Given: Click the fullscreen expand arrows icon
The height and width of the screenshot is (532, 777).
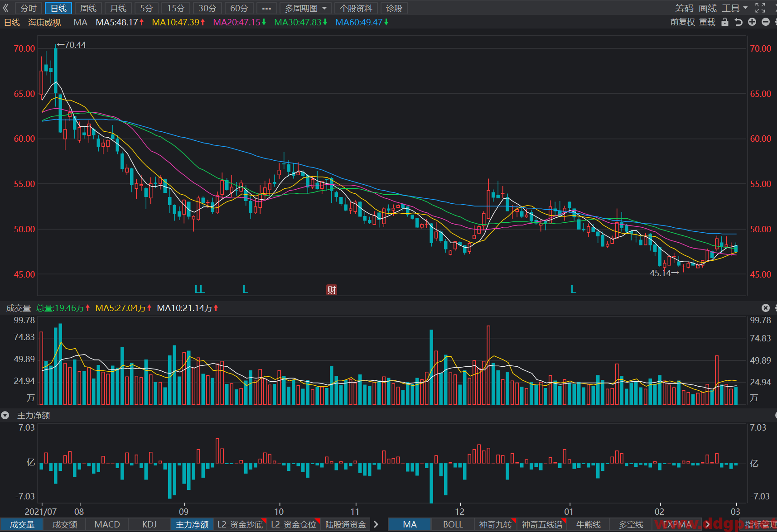Looking at the screenshot, I should click(x=760, y=8).
